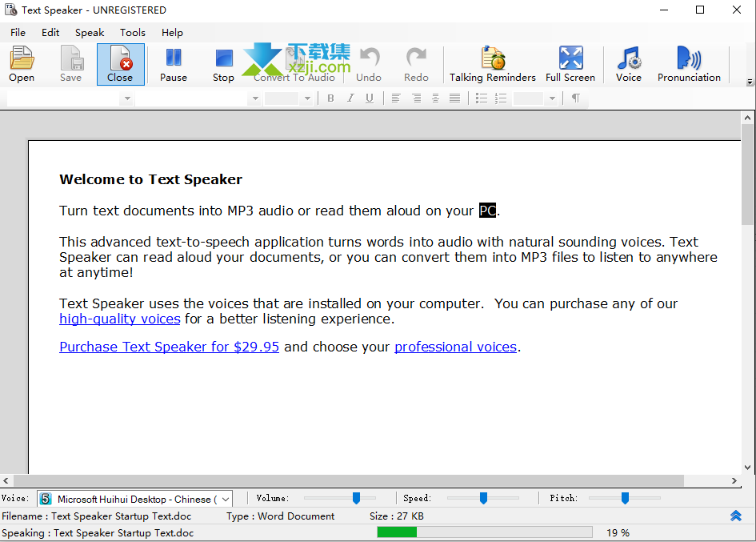Click the Save toolbar icon
756x542 pixels.
point(71,64)
